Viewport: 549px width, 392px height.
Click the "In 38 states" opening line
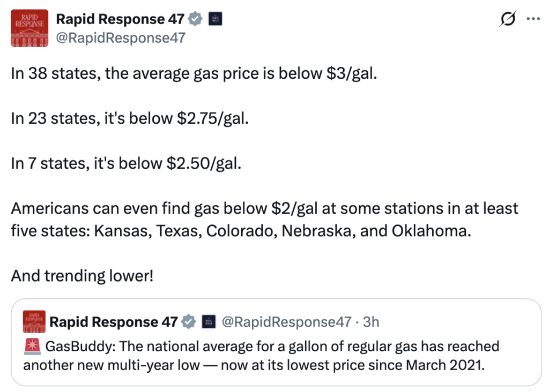click(194, 73)
